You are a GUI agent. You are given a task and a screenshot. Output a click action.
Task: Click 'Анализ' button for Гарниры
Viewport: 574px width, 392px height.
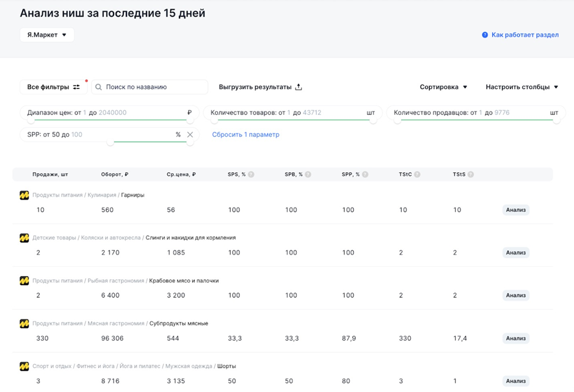click(x=516, y=209)
